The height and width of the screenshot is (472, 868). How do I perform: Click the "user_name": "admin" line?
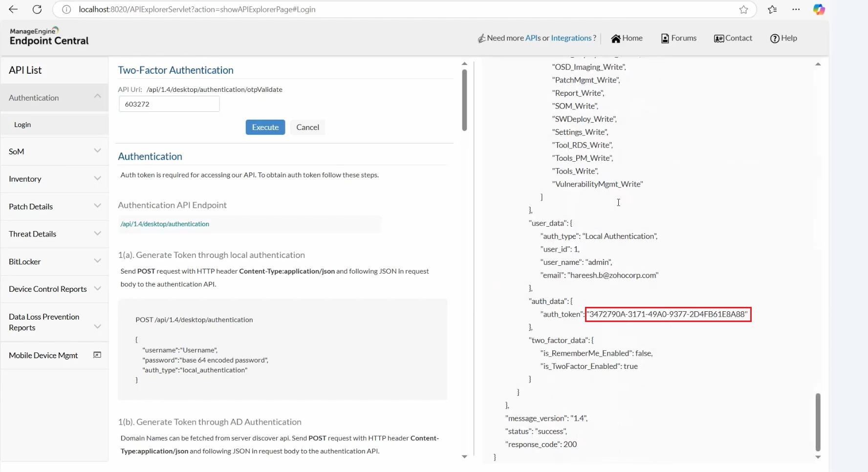click(x=576, y=262)
